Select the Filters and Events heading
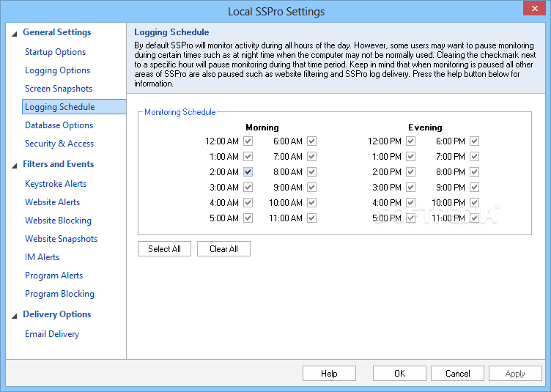Viewport: 551px width, 392px height. pyautogui.click(x=59, y=163)
